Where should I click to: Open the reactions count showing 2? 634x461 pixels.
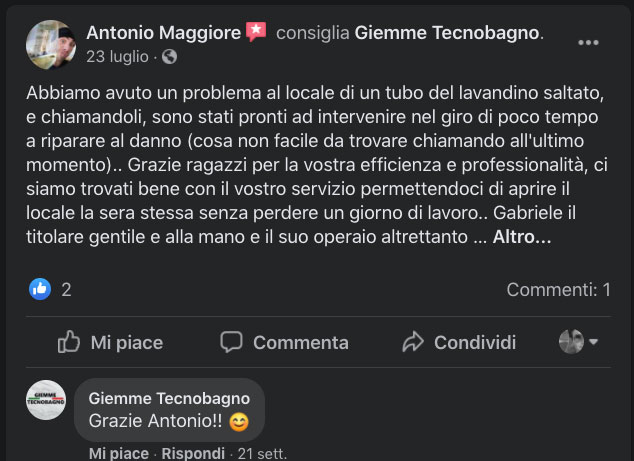tap(66, 290)
